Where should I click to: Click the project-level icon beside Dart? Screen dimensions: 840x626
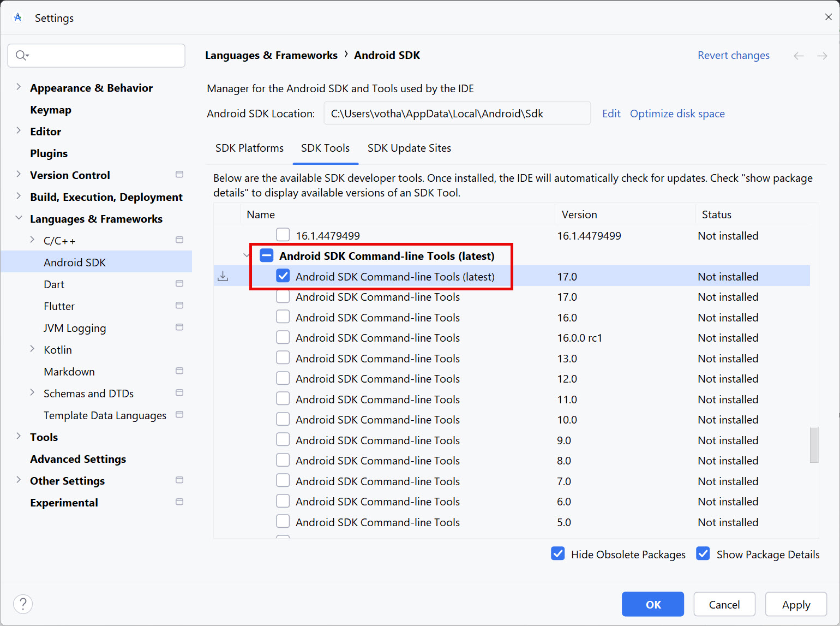click(x=179, y=284)
